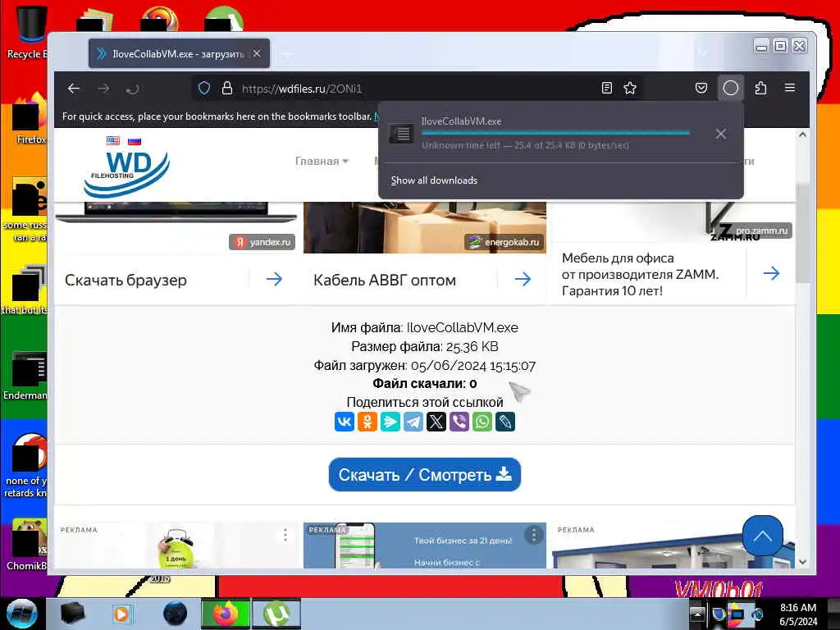840x630 pixels.
Task: Open the Кабель АВВГ оптом ad arrow
Action: click(523, 279)
